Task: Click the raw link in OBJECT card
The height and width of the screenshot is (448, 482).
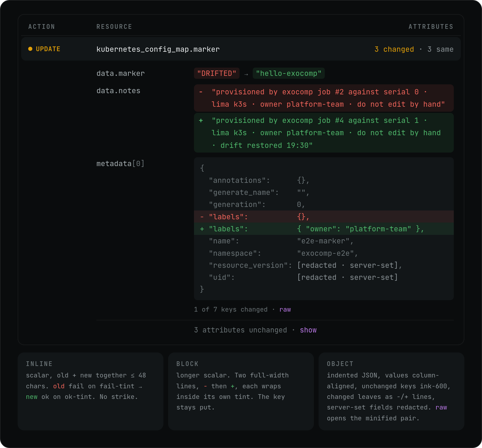Action: [441, 407]
